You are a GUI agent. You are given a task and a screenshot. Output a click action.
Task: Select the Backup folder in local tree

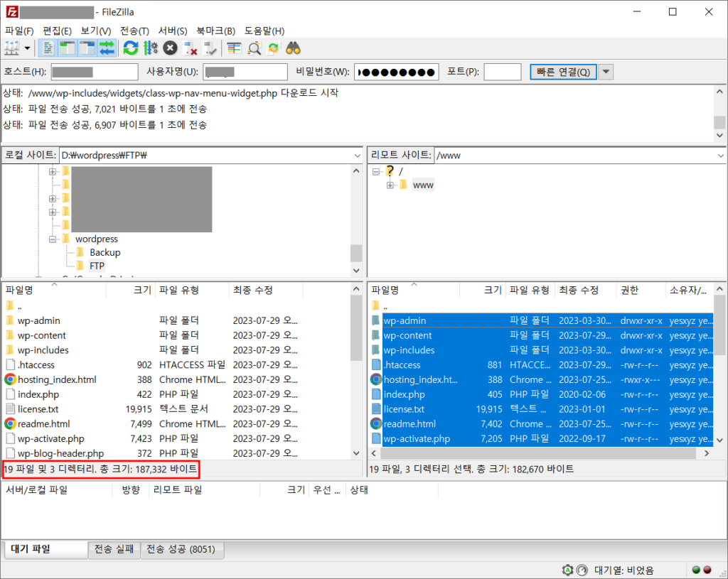click(105, 252)
